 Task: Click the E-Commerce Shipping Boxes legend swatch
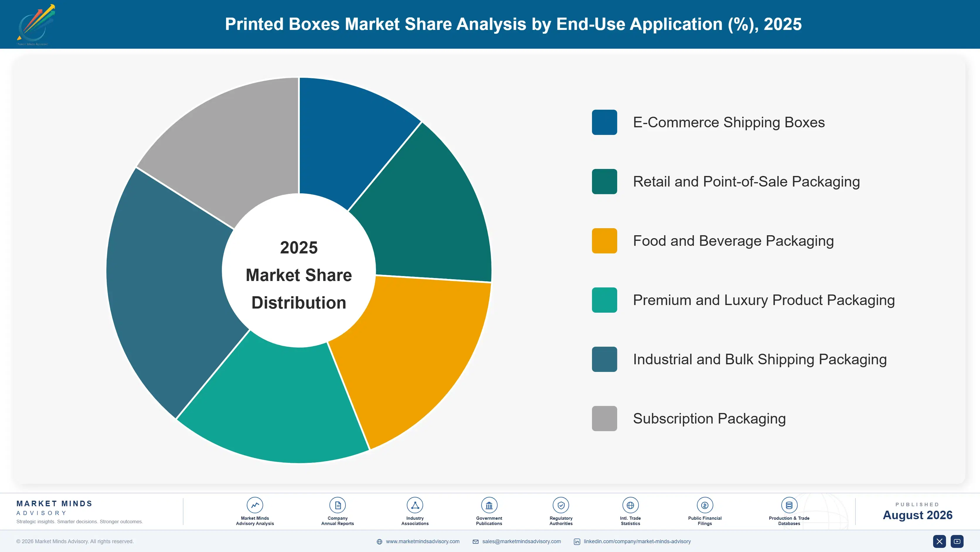click(605, 122)
